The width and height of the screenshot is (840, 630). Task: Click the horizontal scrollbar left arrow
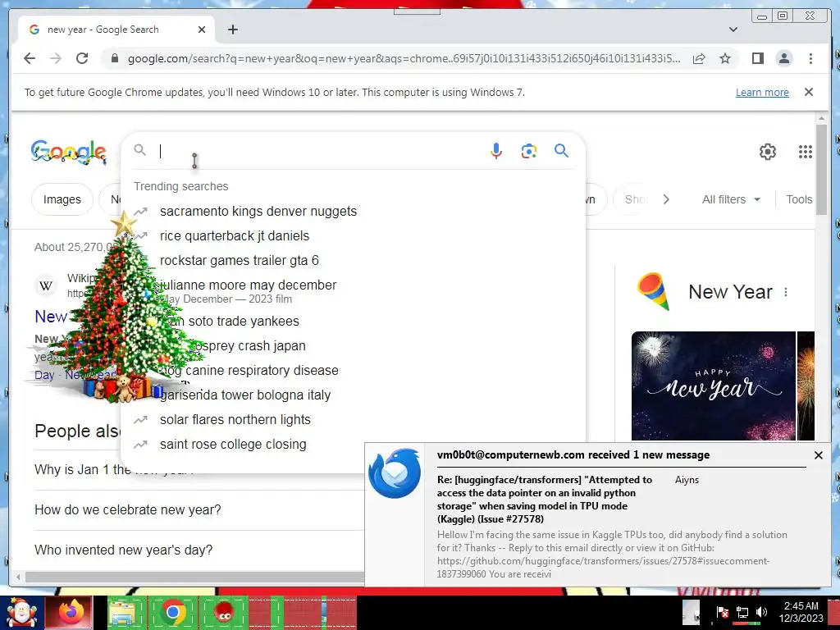coord(18,577)
